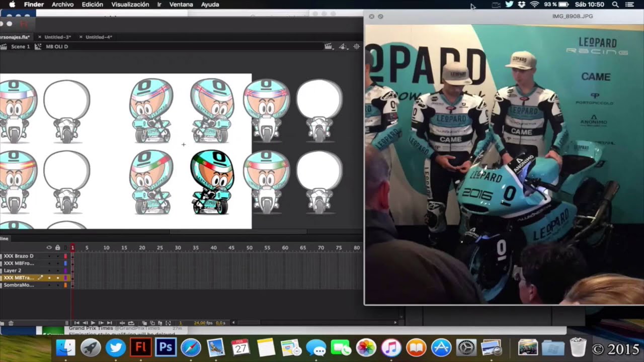Toggle show all layers as outlines icon
The width and height of the screenshot is (644, 362).
click(x=65, y=247)
